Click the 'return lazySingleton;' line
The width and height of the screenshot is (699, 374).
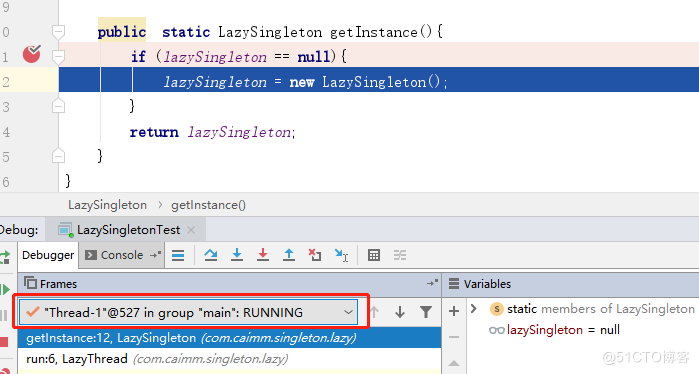[x=212, y=132]
